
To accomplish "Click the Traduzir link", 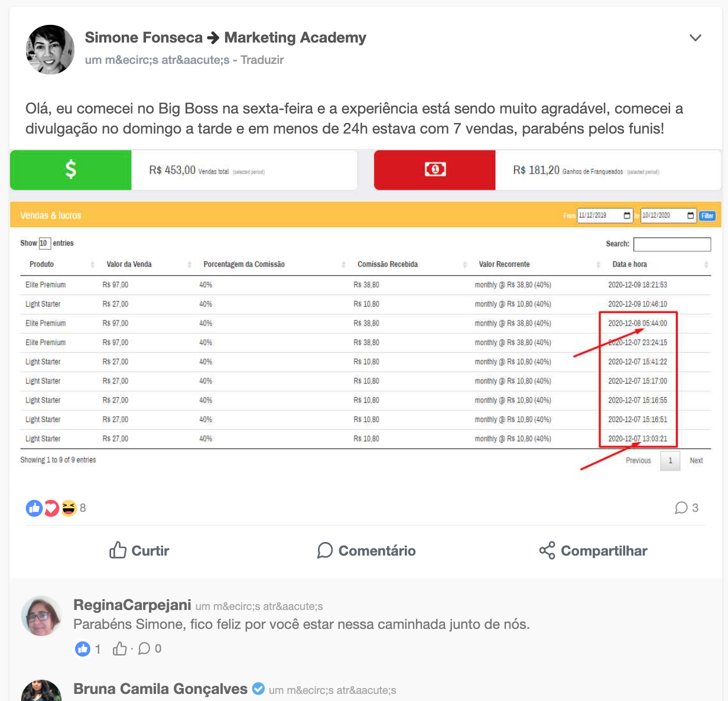I will click(262, 60).
